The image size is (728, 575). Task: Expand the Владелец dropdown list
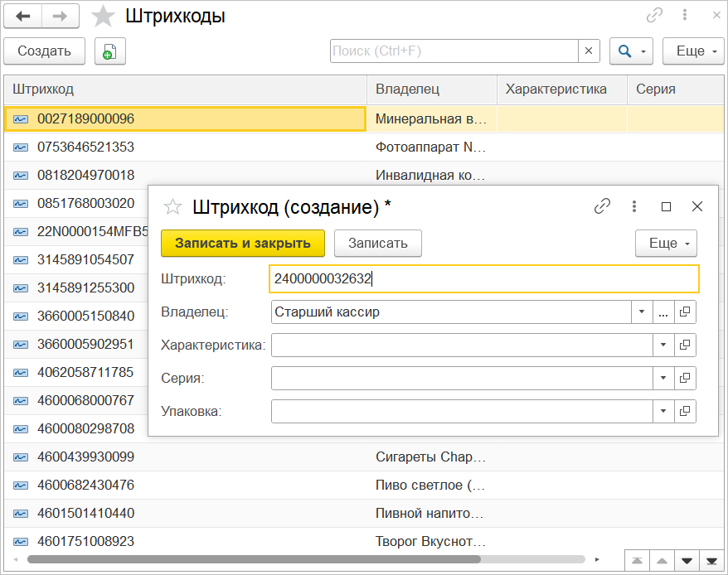tap(642, 312)
